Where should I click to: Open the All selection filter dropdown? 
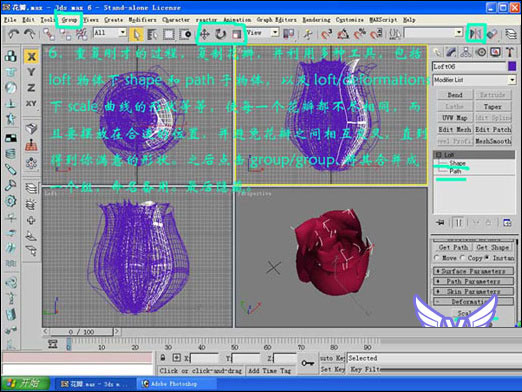click(x=110, y=32)
